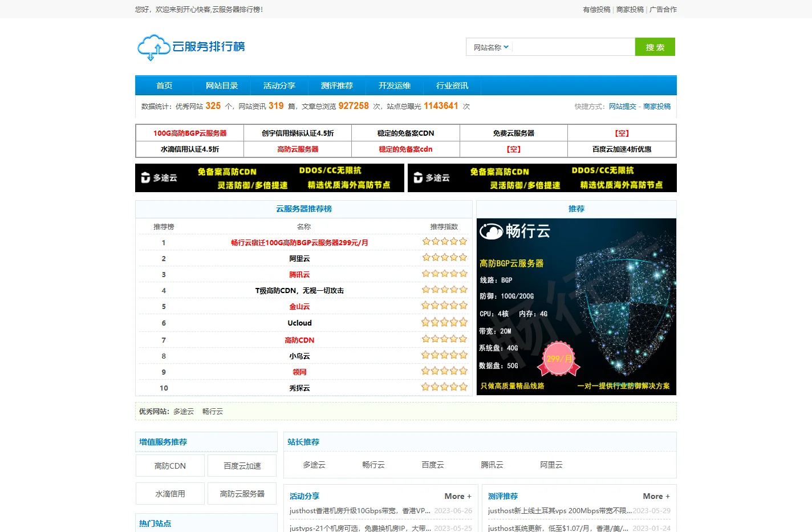Image resolution: width=812 pixels, height=532 pixels.
Task: Open the red 高防云服务器 ad link
Action: [298, 149]
